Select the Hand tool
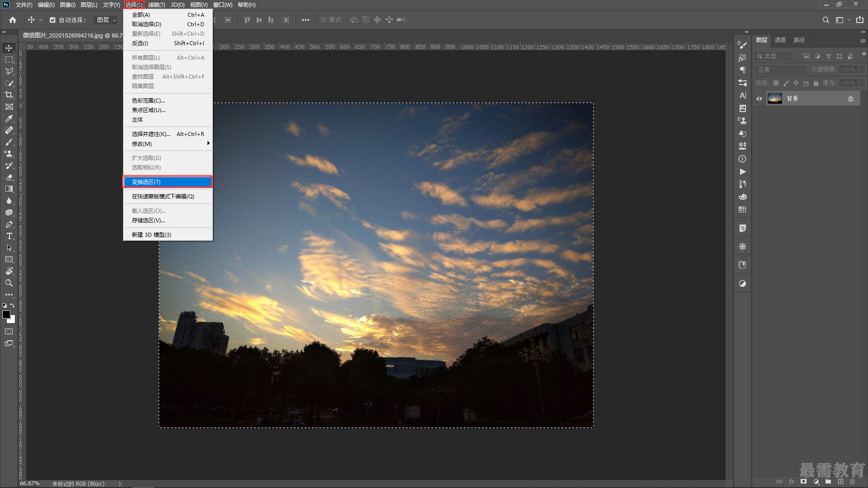Screen dimensions: 868x488 click(9, 271)
